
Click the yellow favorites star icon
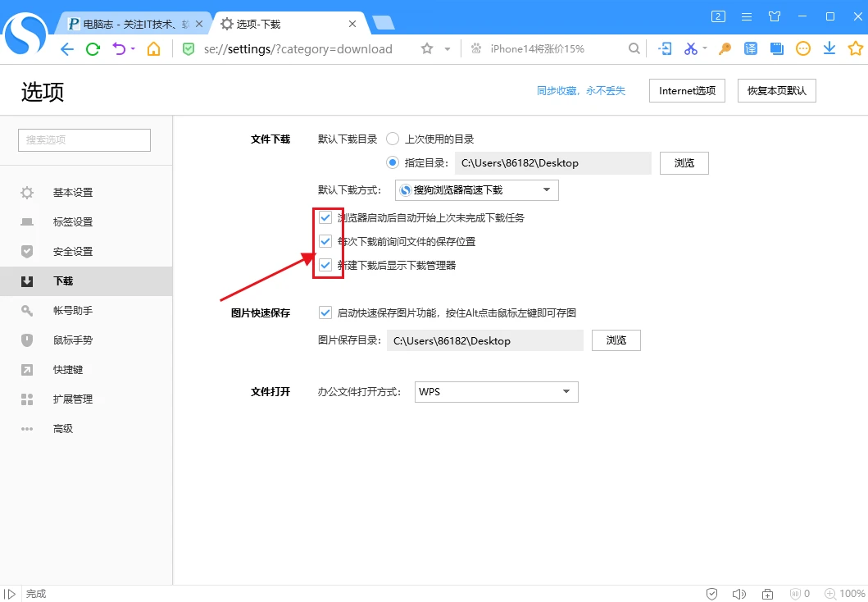856,48
